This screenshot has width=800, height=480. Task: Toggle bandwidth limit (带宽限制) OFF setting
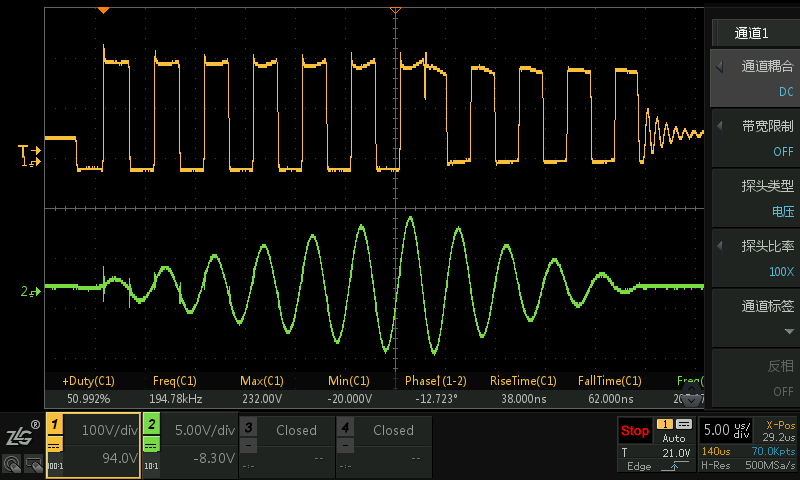point(754,138)
